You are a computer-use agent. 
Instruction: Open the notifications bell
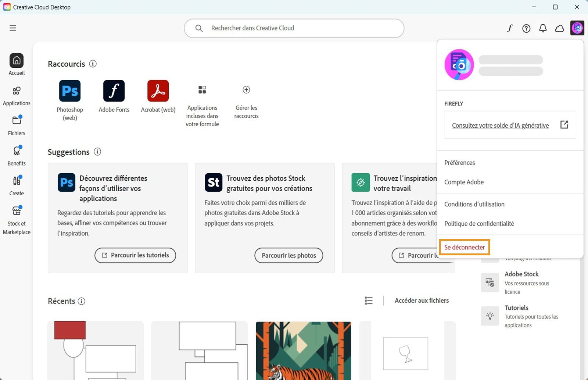543,28
